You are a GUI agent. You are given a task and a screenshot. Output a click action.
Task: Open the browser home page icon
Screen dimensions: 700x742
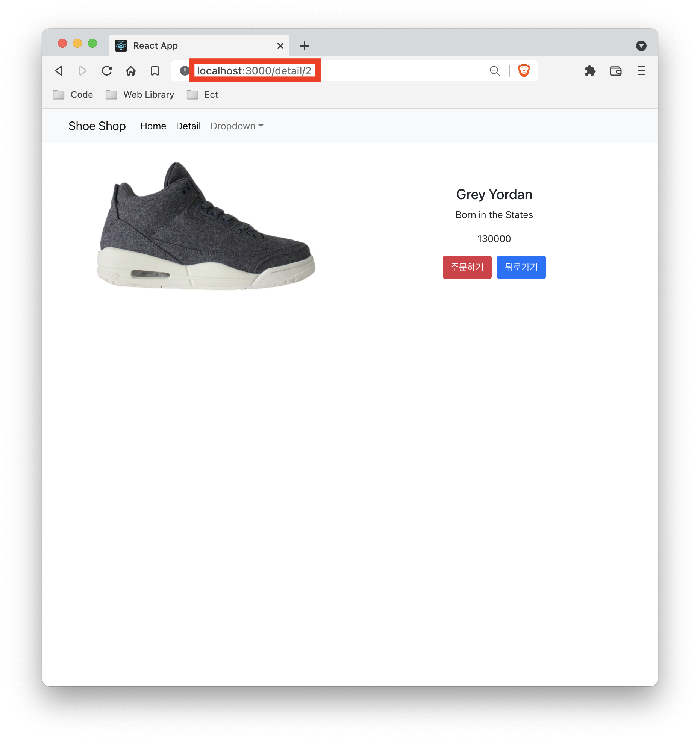131,71
